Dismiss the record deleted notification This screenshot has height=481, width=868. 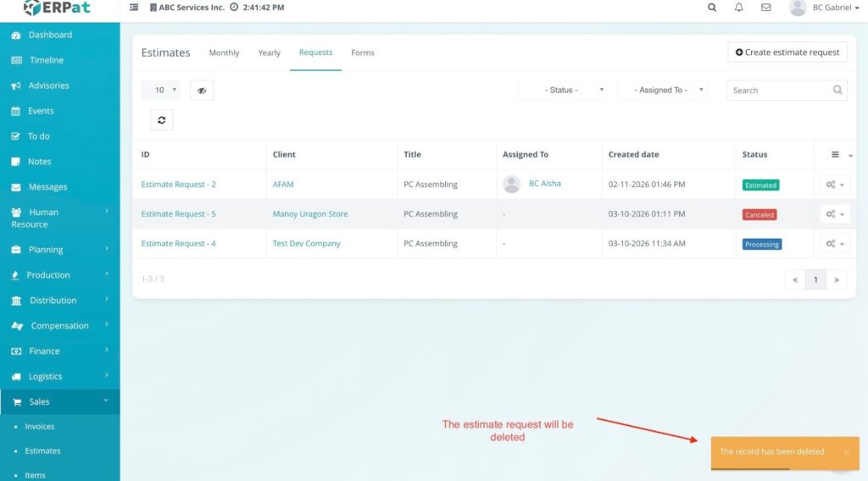[x=845, y=453]
